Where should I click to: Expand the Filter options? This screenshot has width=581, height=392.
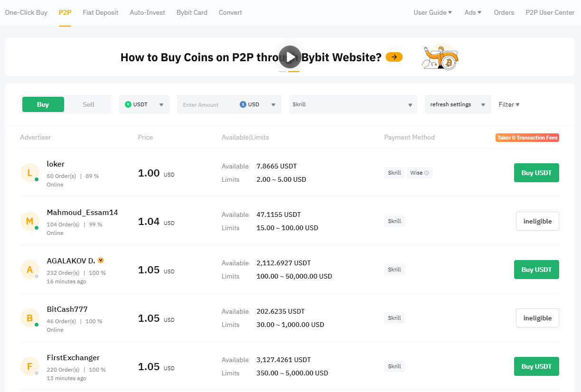tap(509, 104)
